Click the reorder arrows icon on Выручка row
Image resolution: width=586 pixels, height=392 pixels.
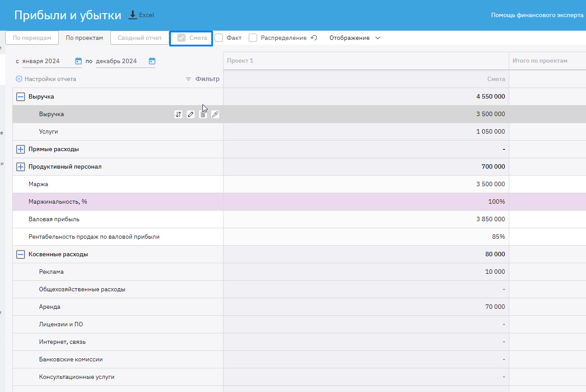178,114
